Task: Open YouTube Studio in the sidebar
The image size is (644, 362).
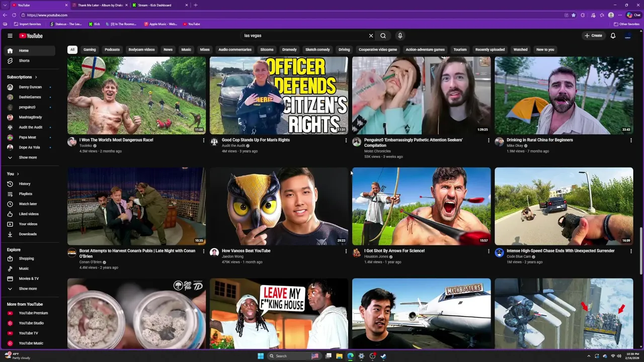Action: [31, 323]
